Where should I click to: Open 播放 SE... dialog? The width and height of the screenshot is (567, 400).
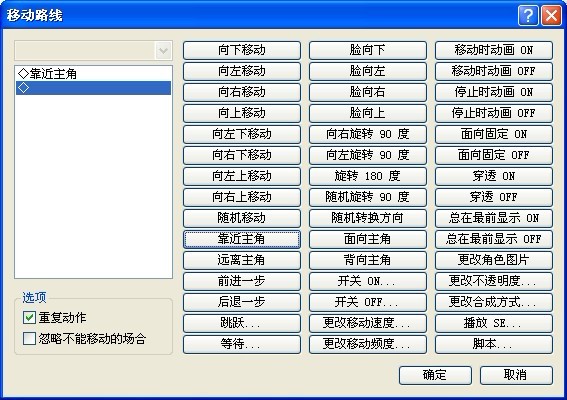[x=494, y=323]
